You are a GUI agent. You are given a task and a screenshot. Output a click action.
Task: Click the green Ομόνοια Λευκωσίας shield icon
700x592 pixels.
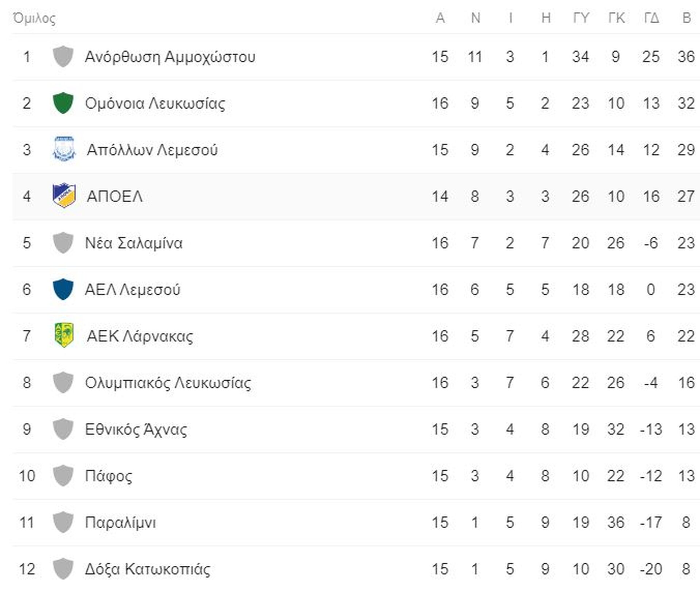[x=63, y=103]
